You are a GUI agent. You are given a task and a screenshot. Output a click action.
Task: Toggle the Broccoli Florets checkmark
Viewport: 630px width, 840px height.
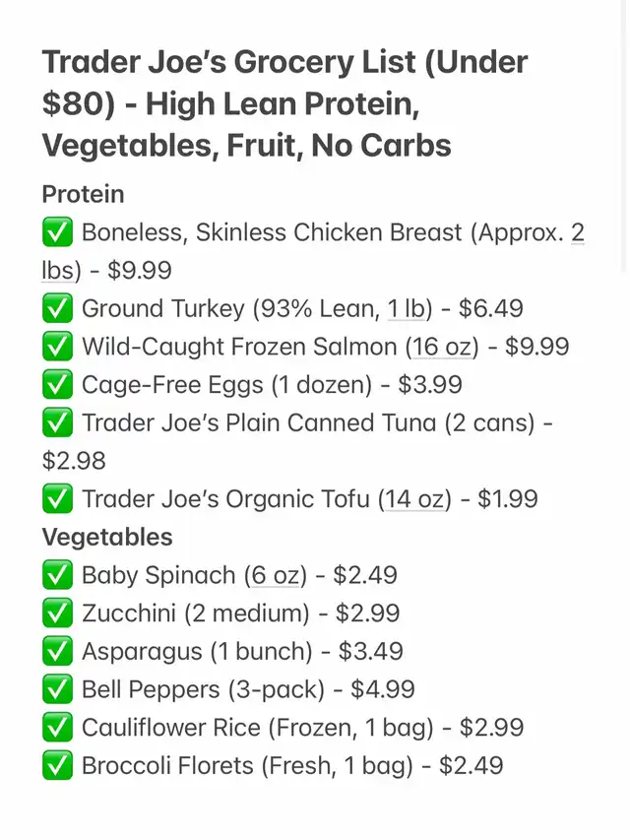56,766
